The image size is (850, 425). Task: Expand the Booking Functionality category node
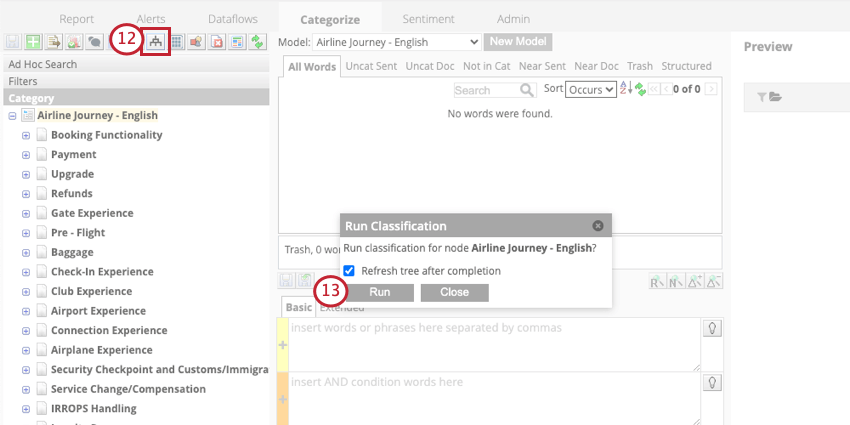point(26,135)
